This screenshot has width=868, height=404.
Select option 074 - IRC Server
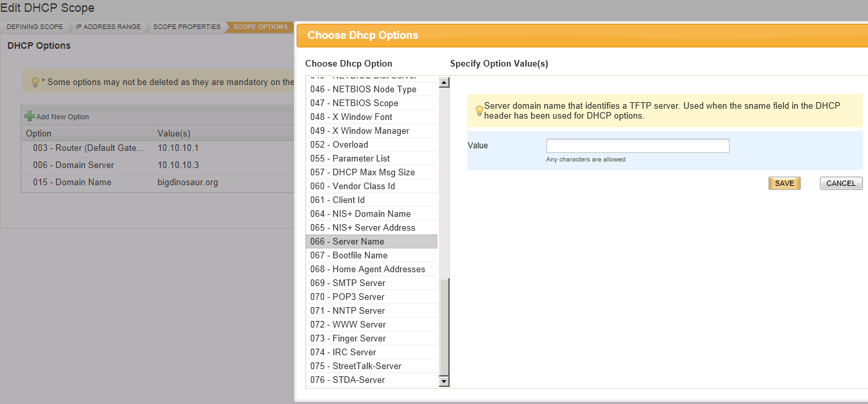pyautogui.click(x=372, y=352)
